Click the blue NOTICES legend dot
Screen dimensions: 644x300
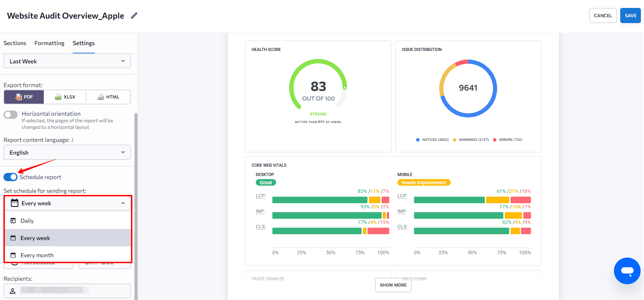pos(418,140)
